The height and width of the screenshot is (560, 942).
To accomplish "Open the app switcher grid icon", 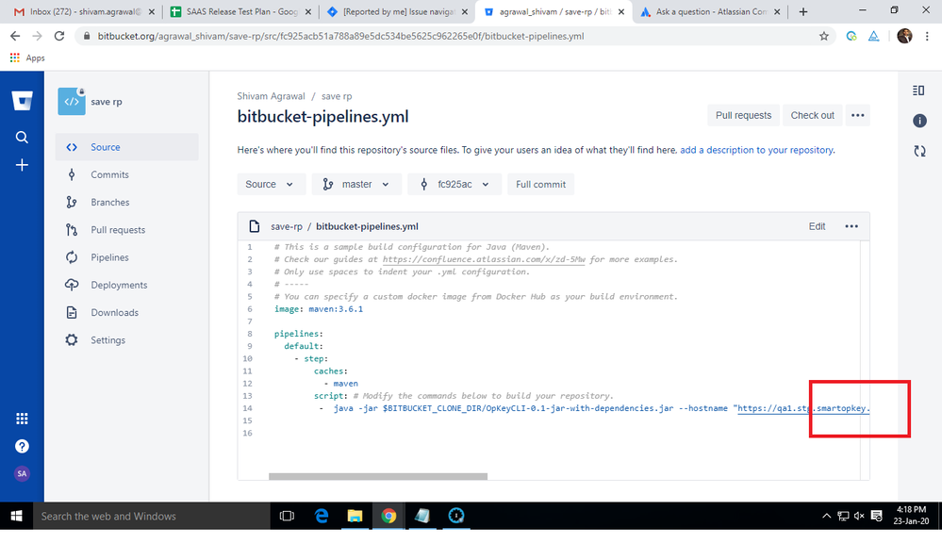I will (x=22, y=419).
